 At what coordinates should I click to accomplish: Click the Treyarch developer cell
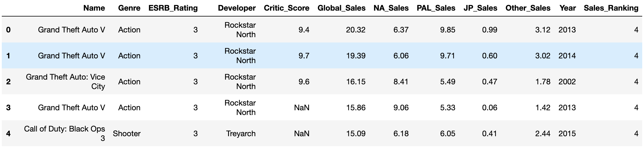241,134
